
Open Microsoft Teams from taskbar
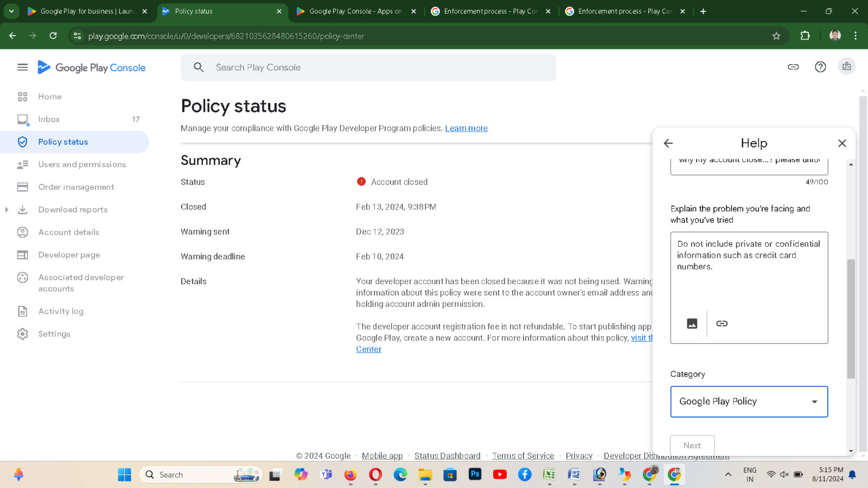(326, 475)
